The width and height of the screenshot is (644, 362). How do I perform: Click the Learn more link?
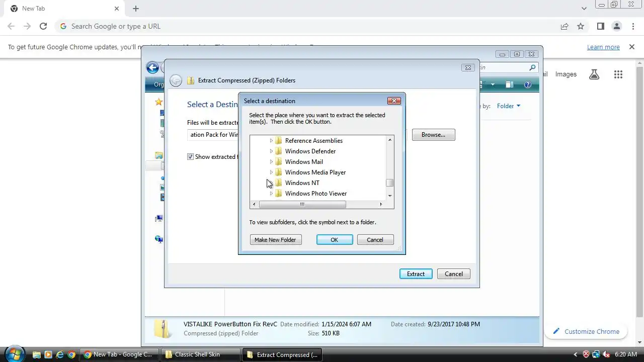click(603, 47)
